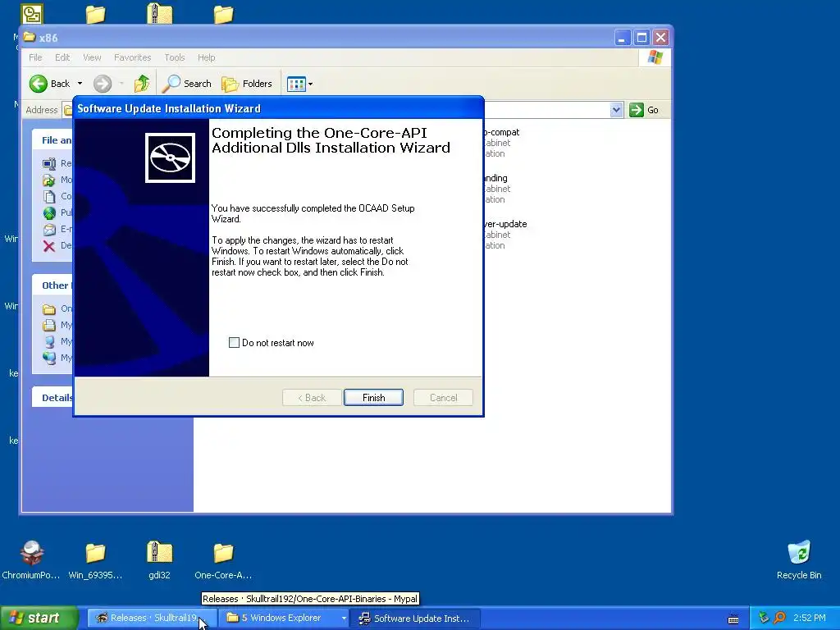Screen dimensions: 840x630
Task: Click the My Network Places icon in sidebar
Action: click(49, 358)
